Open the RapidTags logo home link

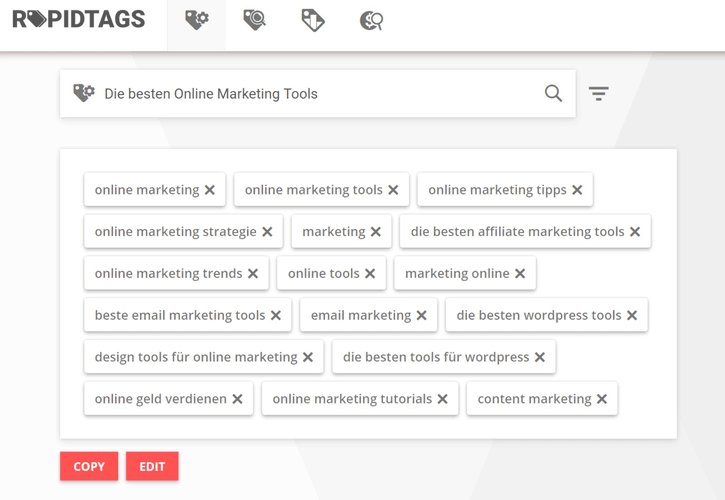coord(79,19)
